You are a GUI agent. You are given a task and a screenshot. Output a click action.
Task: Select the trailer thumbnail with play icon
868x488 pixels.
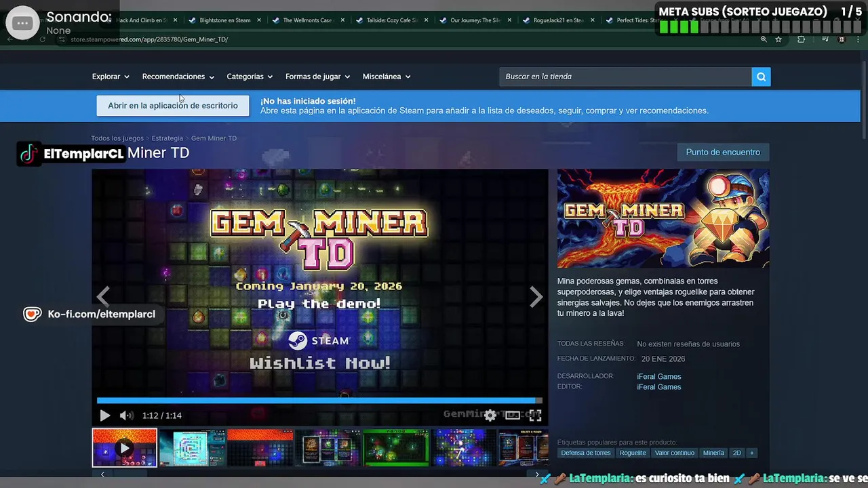coord(124,447)
